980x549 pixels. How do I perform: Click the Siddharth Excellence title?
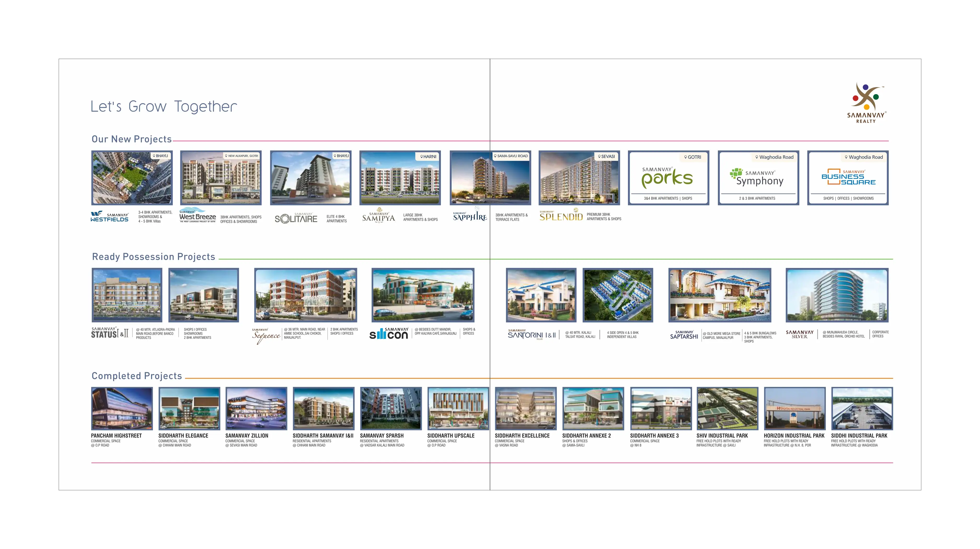522,436
